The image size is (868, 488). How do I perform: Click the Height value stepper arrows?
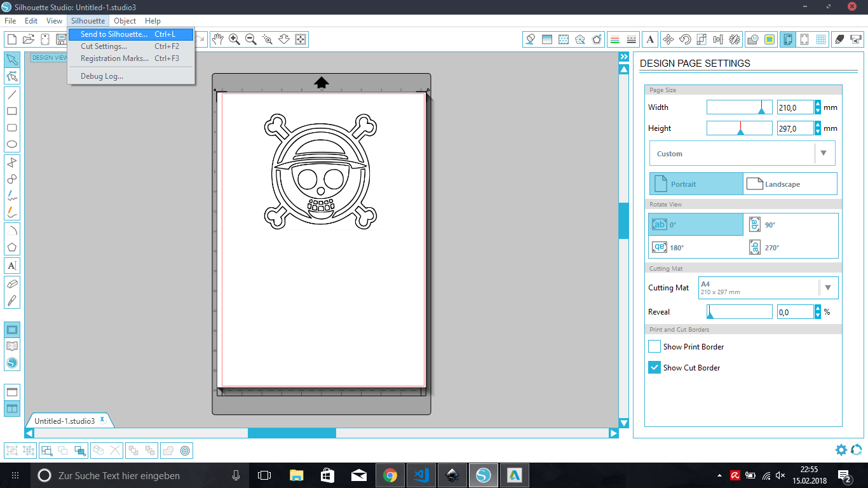818,128
